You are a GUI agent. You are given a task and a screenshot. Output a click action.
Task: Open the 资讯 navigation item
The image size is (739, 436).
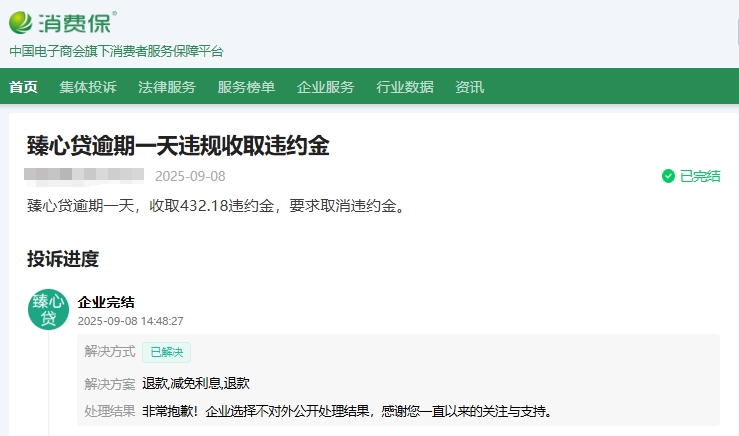pos(469,87)
